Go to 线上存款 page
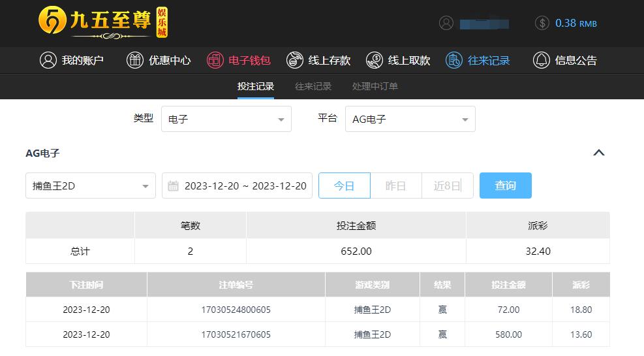644x356 pixels. pos(318,61)
